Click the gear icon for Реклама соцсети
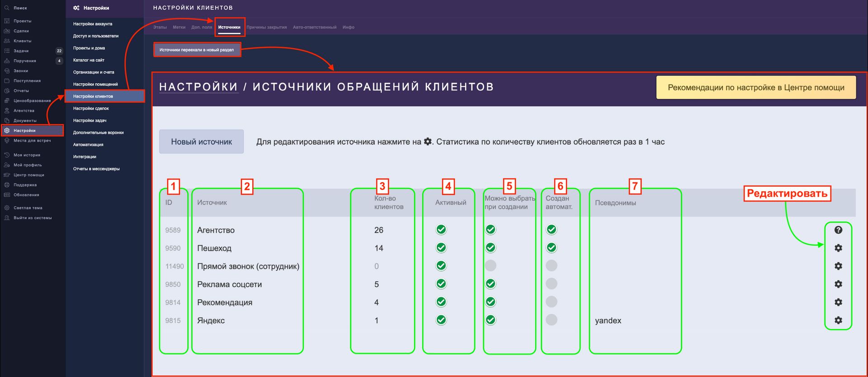The image size is (868, 377). [838, 284]
